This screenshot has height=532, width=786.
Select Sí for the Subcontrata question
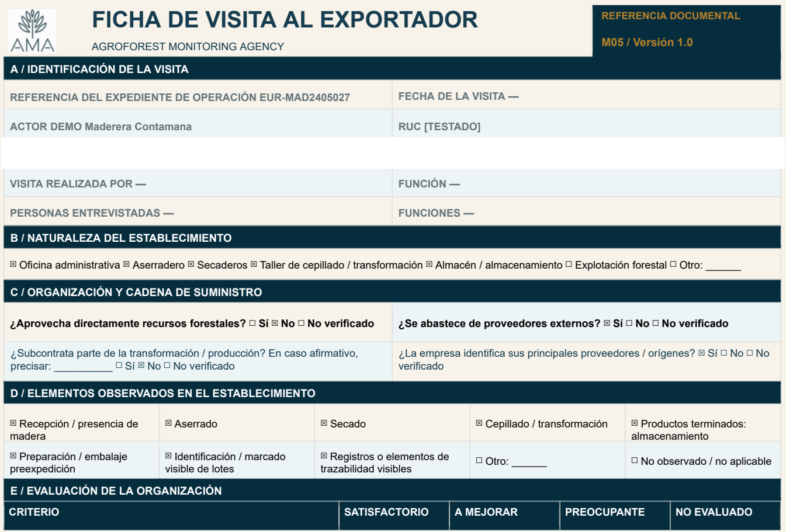click(x=119, y=366)
